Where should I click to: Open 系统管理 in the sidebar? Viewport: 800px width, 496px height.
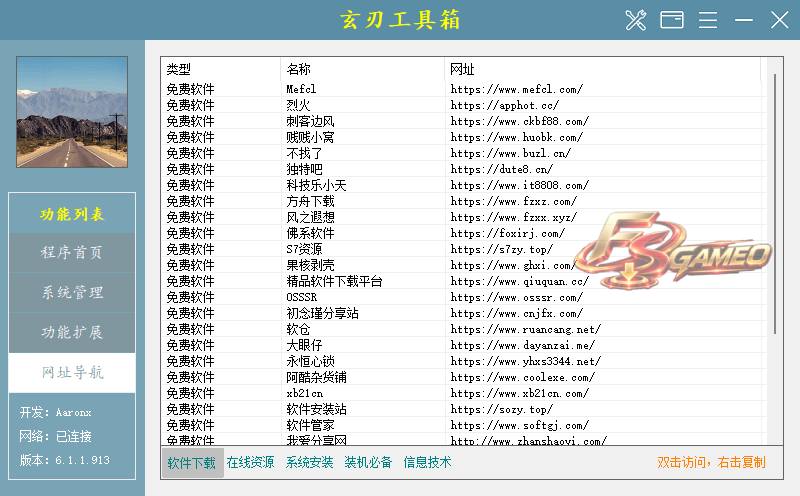[72, 292]
